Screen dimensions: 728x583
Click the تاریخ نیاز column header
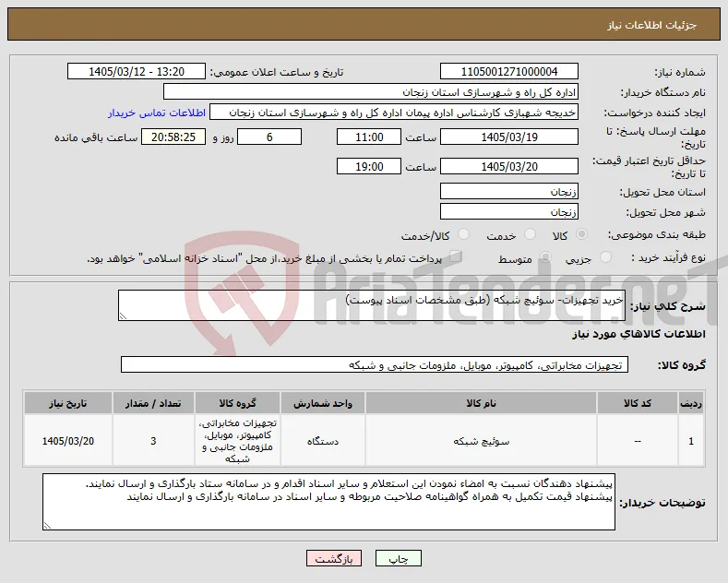pyautogui.click(x=67, y=403)
